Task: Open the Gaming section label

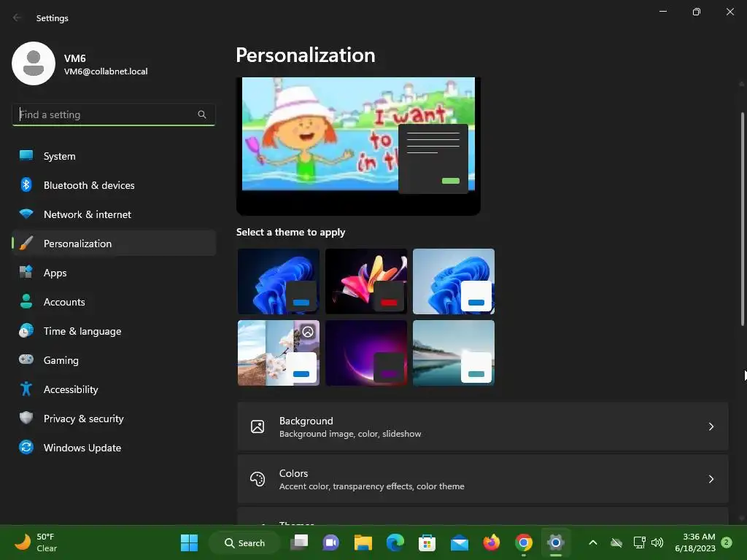Action: coord(61,360)
